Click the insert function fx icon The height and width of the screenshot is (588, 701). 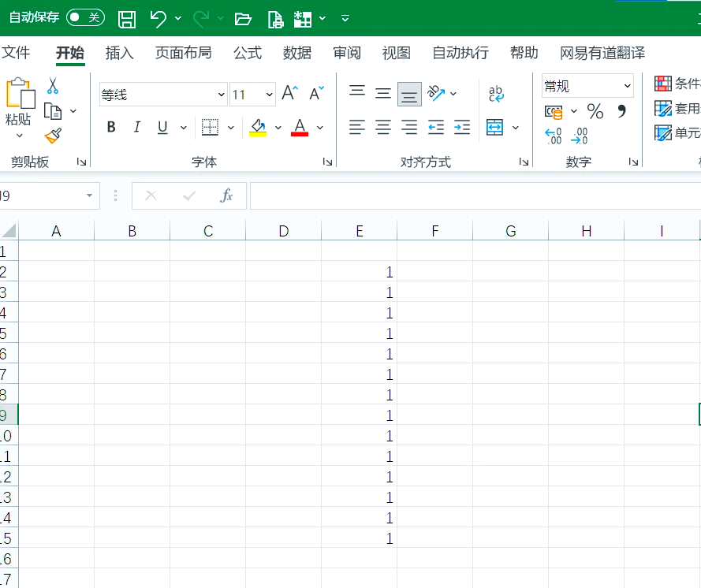tap(226, 195)
